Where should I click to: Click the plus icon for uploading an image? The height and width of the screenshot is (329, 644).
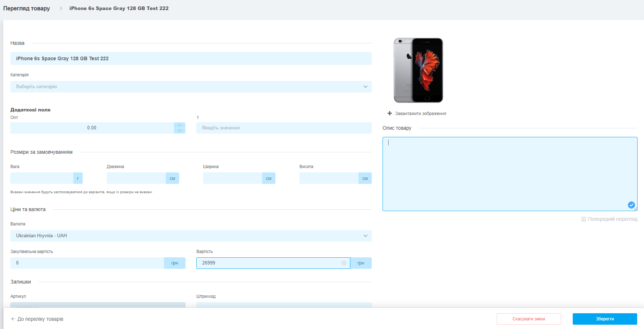click(390, 113)
